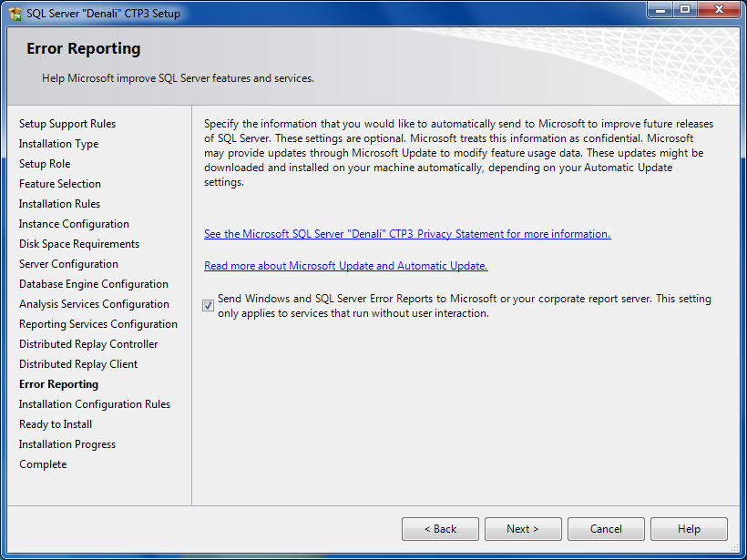Select Installation Progress step
This screenshot has width=747, height=560.
[67, 443]
